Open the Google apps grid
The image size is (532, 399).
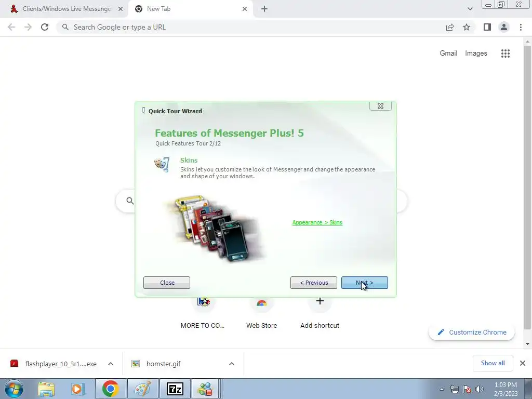506,54
